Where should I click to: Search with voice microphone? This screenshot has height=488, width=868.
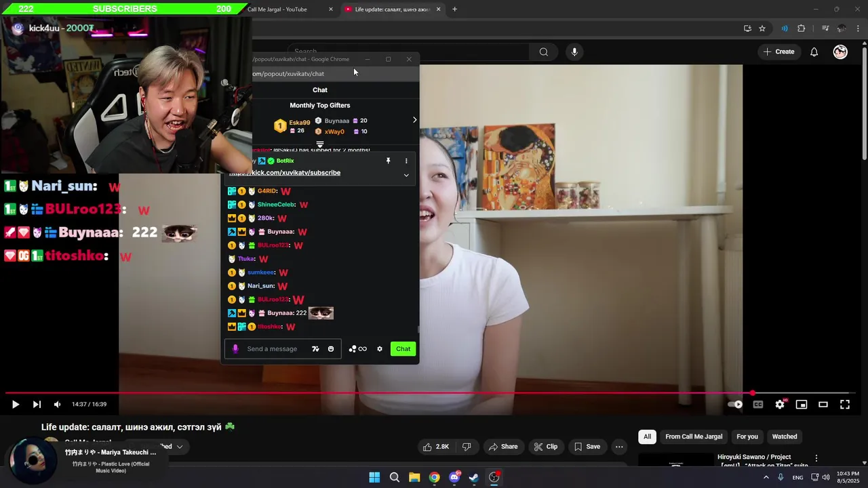[x=574, y=52]
